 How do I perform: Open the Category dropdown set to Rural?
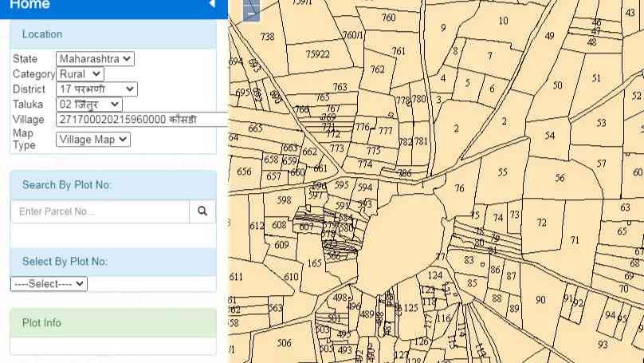click(x=80, y=74)
